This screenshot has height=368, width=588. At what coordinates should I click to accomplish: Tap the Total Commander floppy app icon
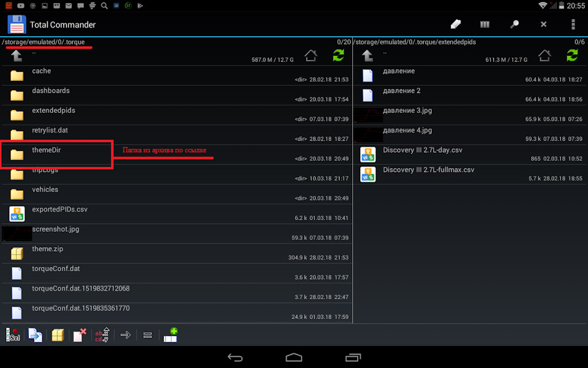coord(17,25)
